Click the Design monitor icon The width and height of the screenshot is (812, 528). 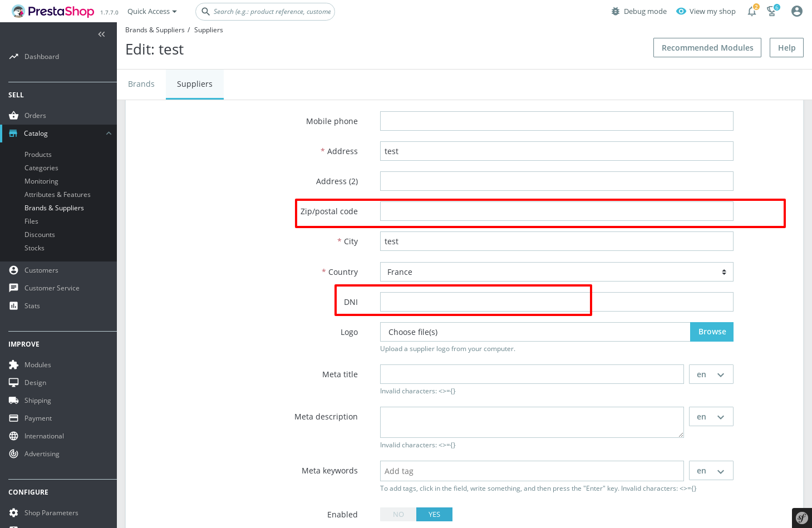click(x=14, y=383)
